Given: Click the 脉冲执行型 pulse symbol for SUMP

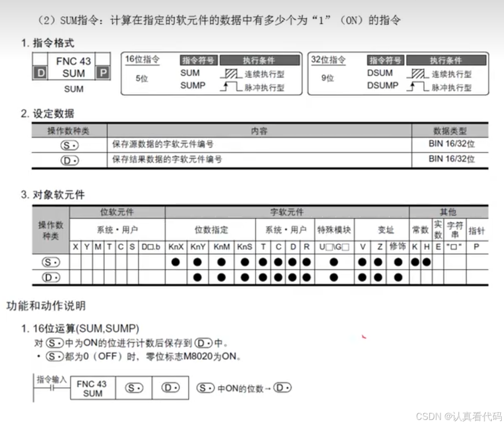Looking at the screenshot, I should point(231,86).
